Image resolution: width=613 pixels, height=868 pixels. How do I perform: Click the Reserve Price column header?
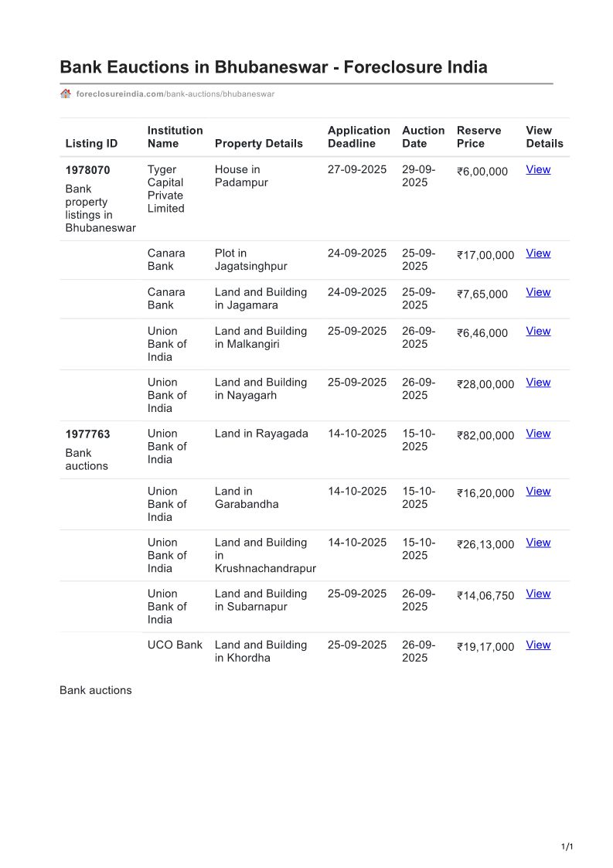(478, 137)
